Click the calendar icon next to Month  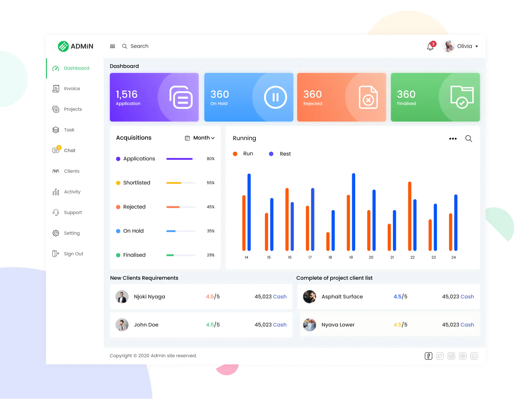tap(187, 138)
